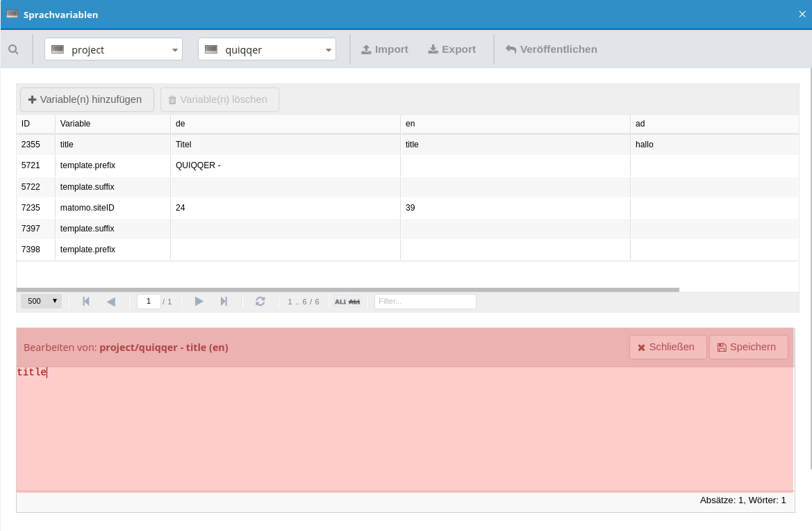Image resolution: width=812 pixels, height=531 pixels.
Task: Jump to the last grid page
Action: point(224,301)
